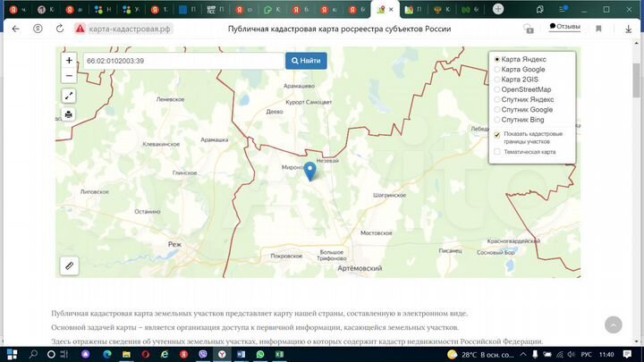Go back using browser back arrow
Image resolution: width=644 pixels, height=362 pixels.
point(15,29)
